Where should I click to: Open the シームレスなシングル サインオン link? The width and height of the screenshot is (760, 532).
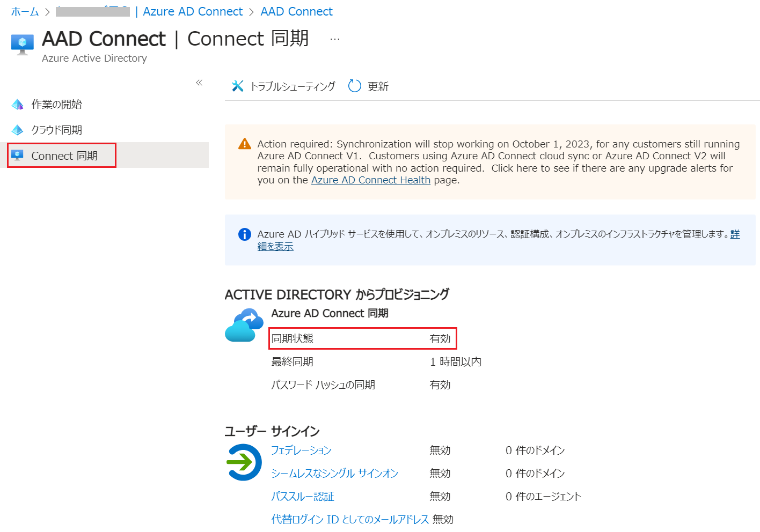(x=334, y=474)
